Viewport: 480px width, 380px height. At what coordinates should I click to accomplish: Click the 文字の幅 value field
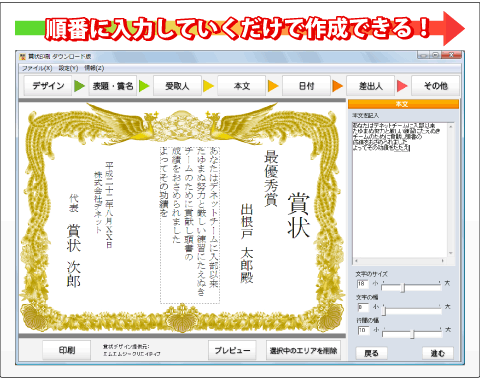(363, 307)
